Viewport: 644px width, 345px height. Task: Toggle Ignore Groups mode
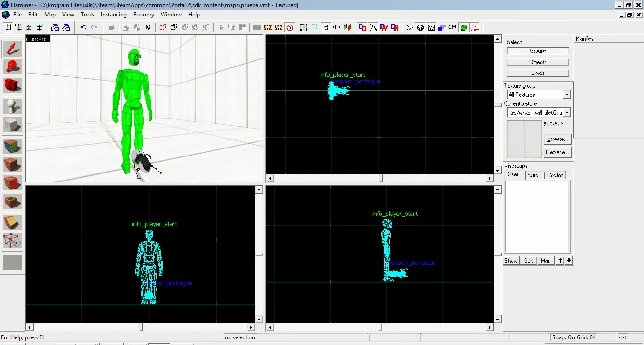coord(149,27)
